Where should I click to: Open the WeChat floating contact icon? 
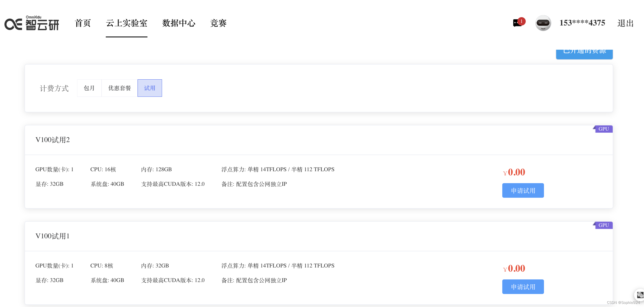[640, 295]
